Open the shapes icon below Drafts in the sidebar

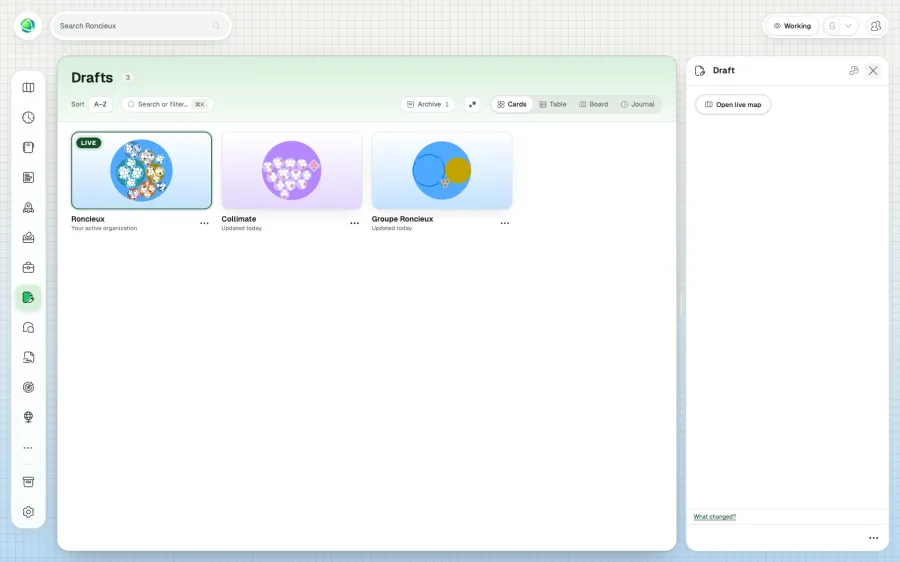[x=28, y=328]
